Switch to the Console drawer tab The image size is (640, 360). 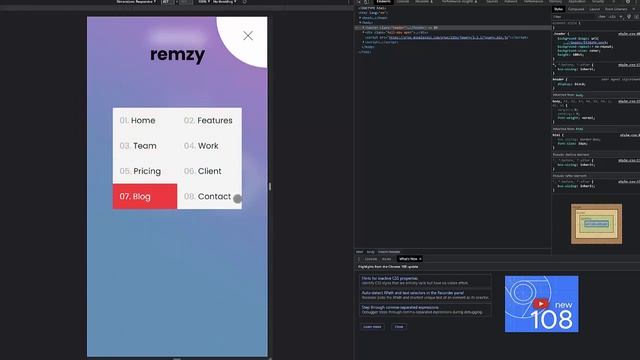371,259
